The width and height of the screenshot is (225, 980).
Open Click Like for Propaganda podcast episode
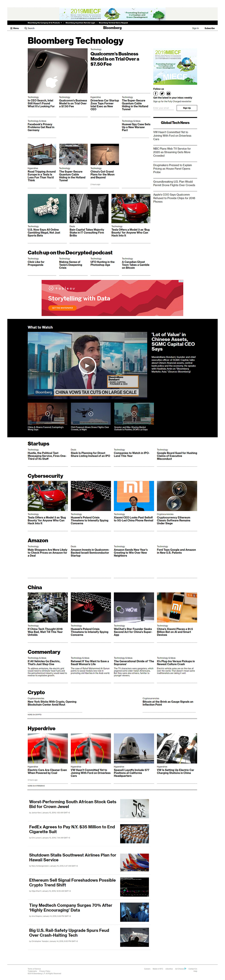[x=36, y=263]
